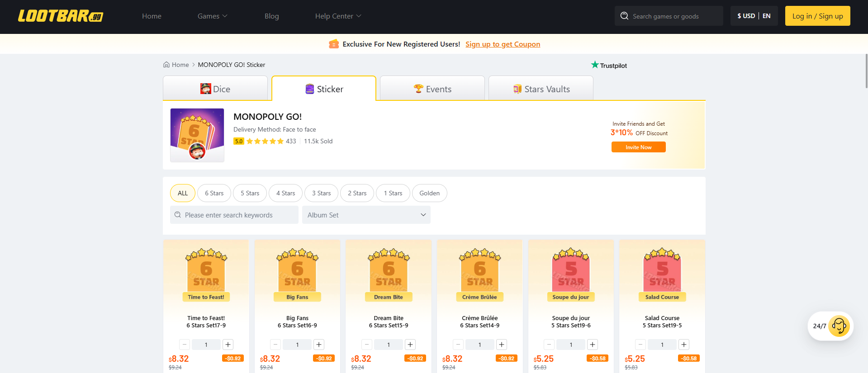Screen dimensions: 868x373
Task: Click Sign up to get Coupon link
Action: pyautogui.click(x=503, y=44)
